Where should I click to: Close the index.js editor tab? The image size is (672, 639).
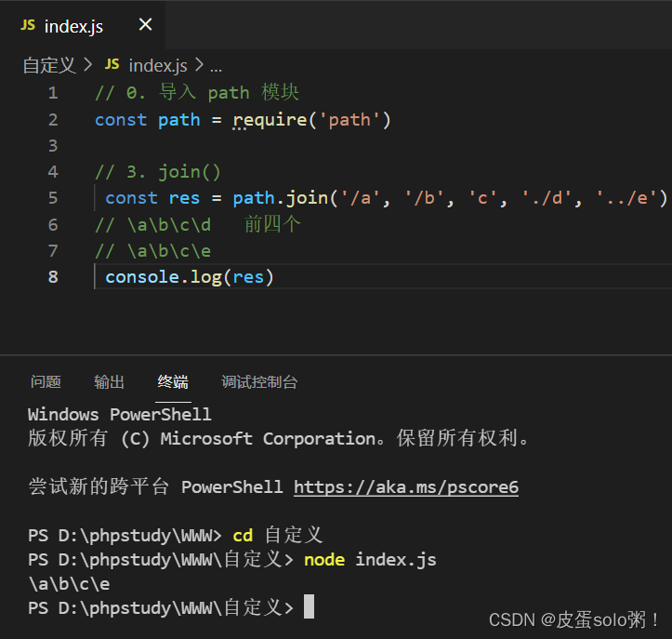146,24
